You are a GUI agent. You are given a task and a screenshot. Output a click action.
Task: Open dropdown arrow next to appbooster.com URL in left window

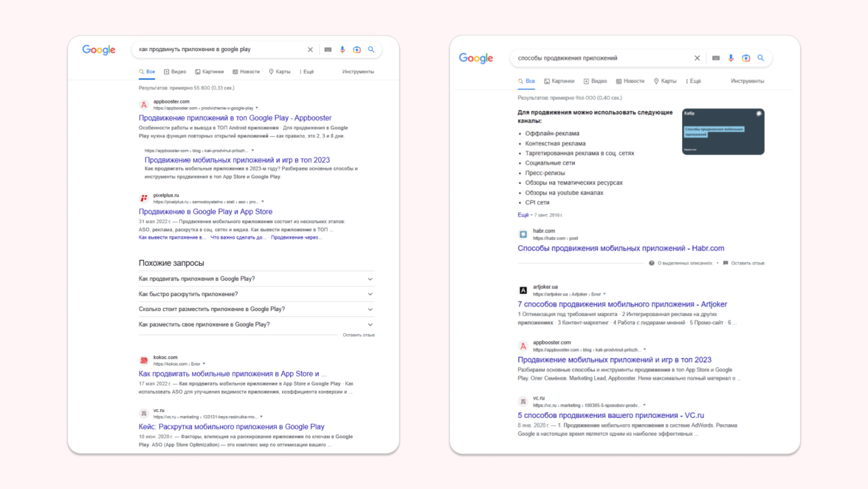point(257,108)
